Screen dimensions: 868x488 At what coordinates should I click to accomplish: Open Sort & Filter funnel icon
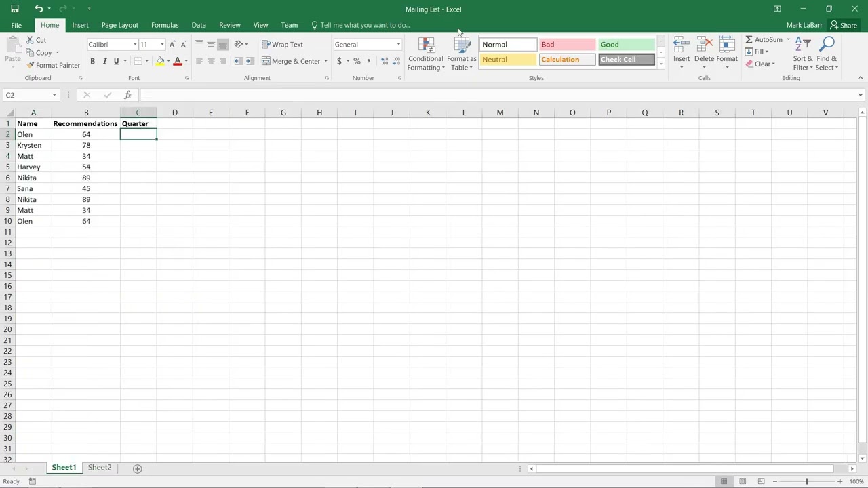tap(803, 45)
